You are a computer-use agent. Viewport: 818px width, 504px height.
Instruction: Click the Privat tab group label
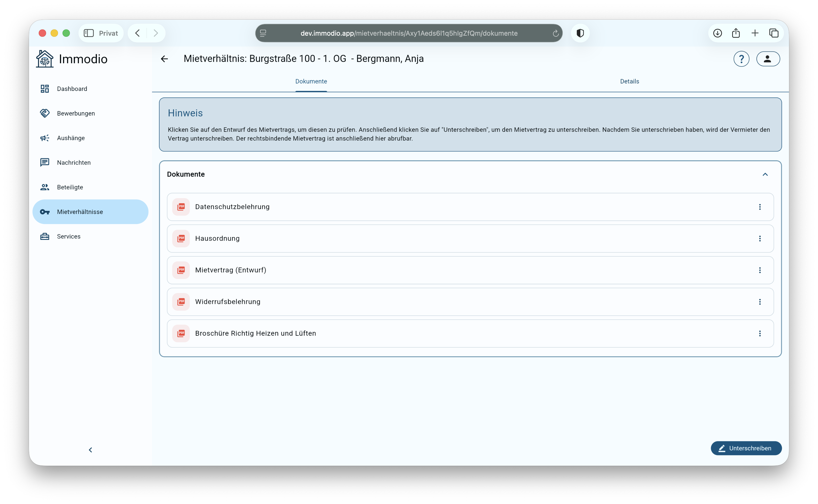pyautogui.click(x=108, y=33)
